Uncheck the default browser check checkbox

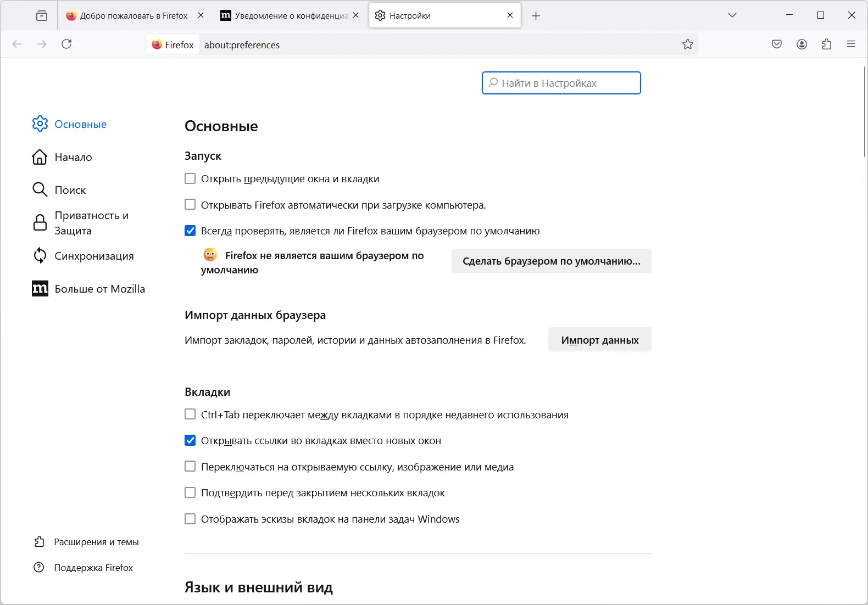[190, 231]
